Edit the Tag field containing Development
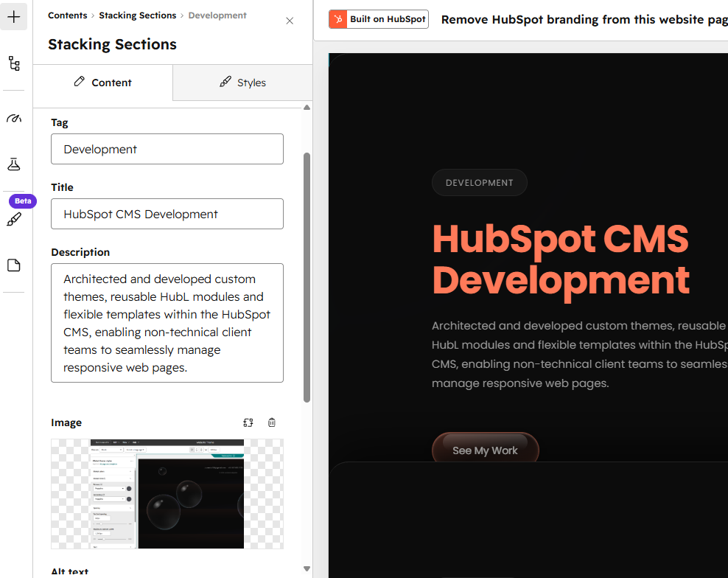Viewport: 728px width, 578px height. click(x=167, y=149)
